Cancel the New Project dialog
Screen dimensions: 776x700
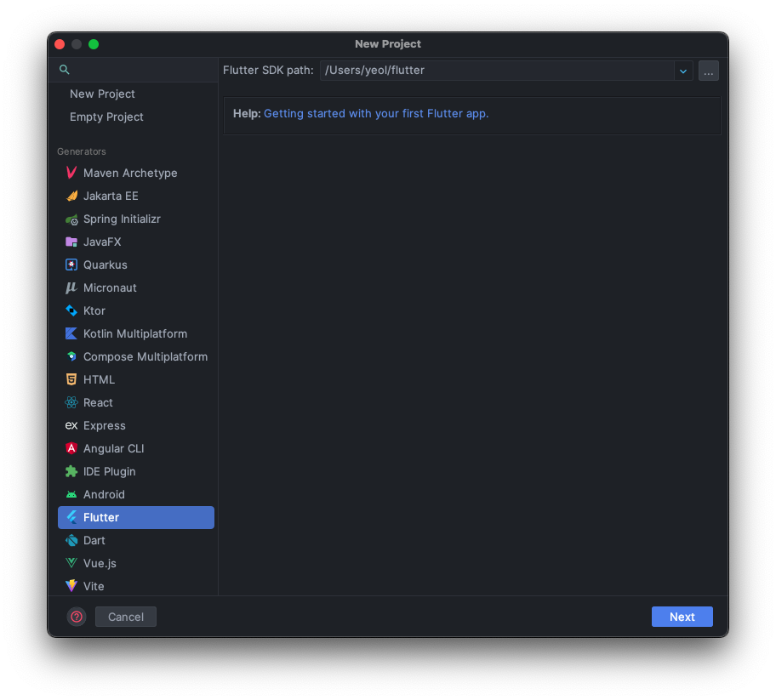click(126, 617)
